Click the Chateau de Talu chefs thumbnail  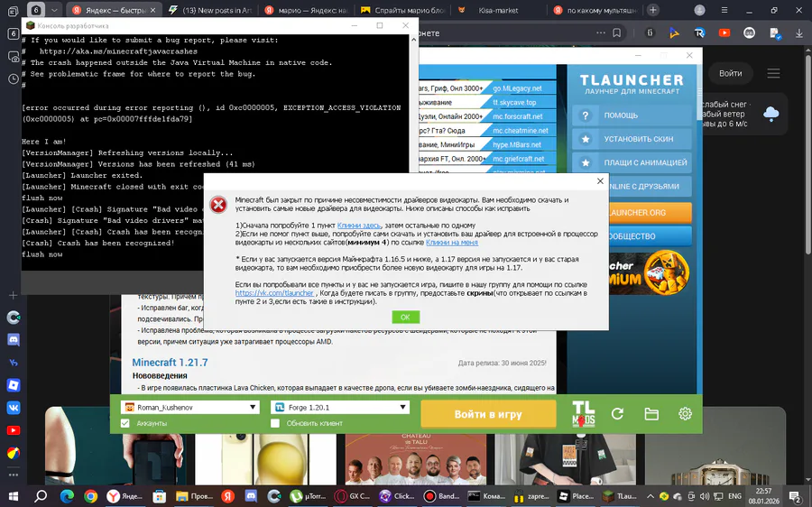coord(415,459)
